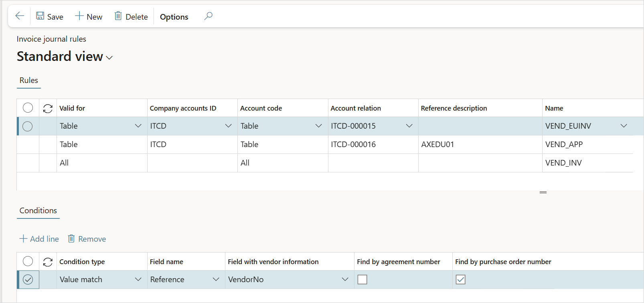The width and height of the screenshot is (644, 303).
Task: Refresh the Conditions grid
Action: (48, 262)
